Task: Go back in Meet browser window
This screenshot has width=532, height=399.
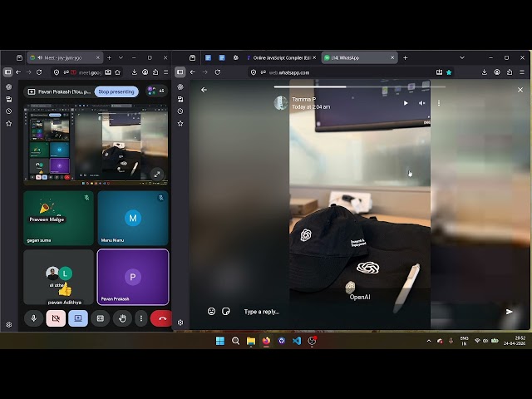Action: [18, 72]
